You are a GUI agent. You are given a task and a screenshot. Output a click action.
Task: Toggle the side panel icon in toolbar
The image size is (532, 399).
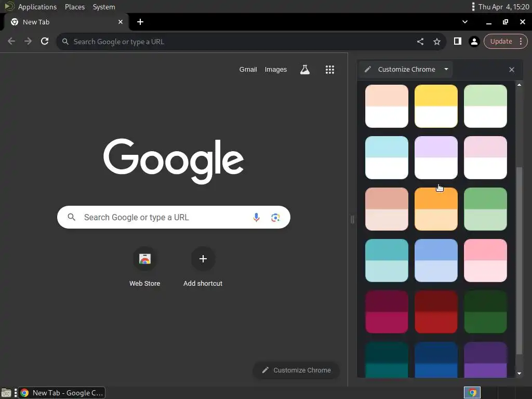(x=457, y=42)
